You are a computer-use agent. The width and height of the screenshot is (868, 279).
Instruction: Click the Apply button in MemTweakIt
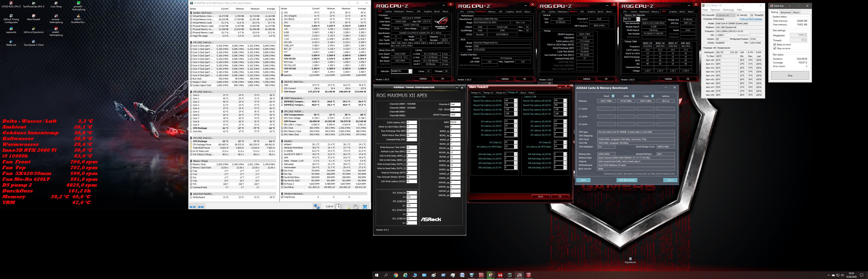541,196
